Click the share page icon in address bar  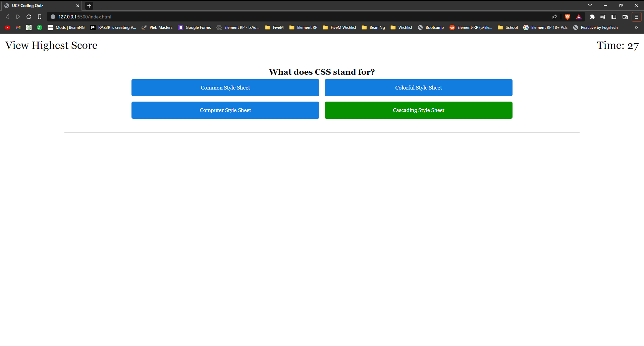(x=554, y=17)
